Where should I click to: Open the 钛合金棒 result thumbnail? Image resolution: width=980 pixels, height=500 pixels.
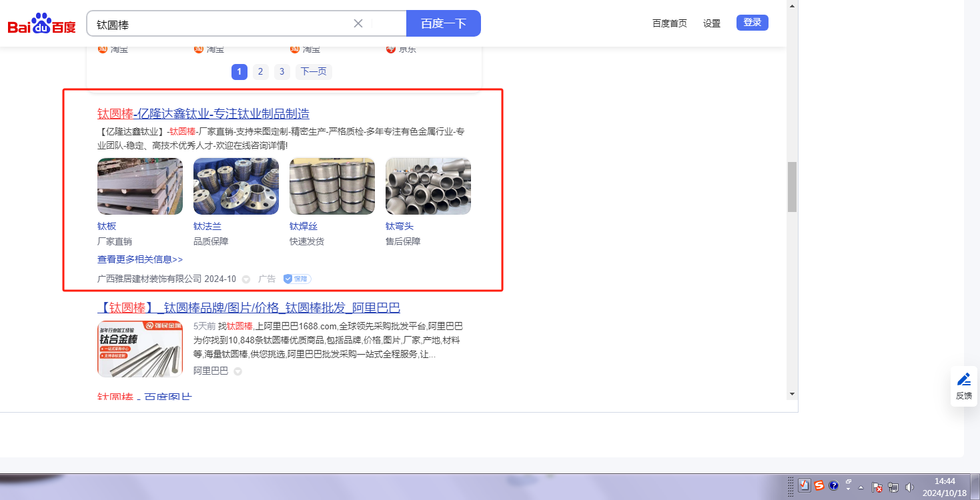tap(140, 349)
